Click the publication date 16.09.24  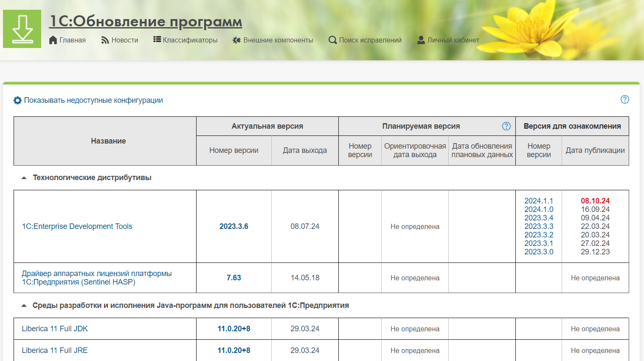click(x=595, y=209)
